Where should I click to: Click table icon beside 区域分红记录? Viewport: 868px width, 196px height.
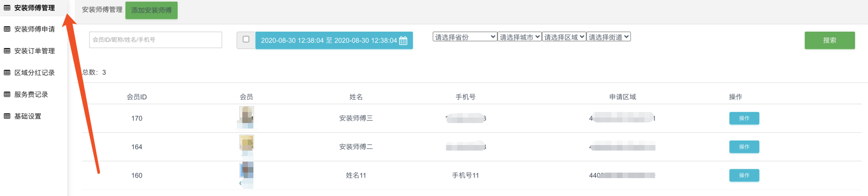point(7,73)
